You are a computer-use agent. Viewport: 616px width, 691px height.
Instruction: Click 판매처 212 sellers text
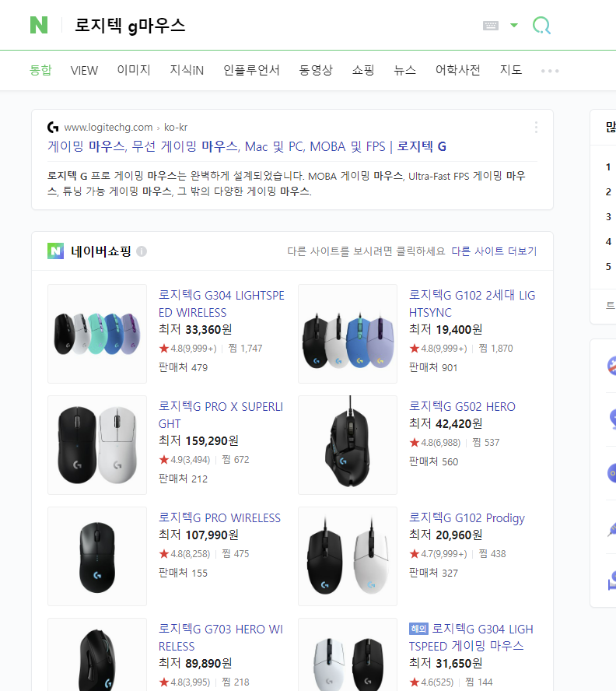click(183, 479)
